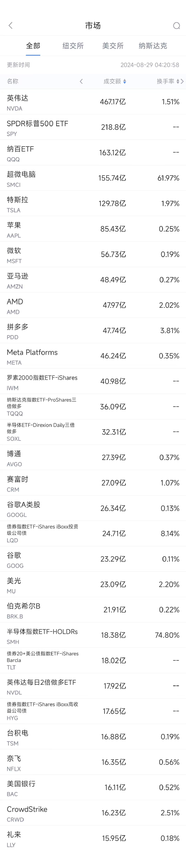Open the 礼来 LLY row
This screenshot has width=186, height=868.
tap(93, 838)
